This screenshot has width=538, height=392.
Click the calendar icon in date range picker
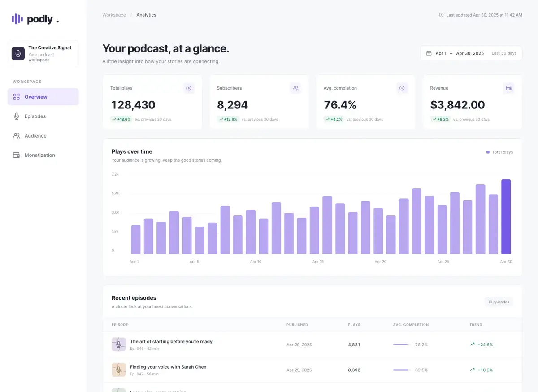point(429,53)
